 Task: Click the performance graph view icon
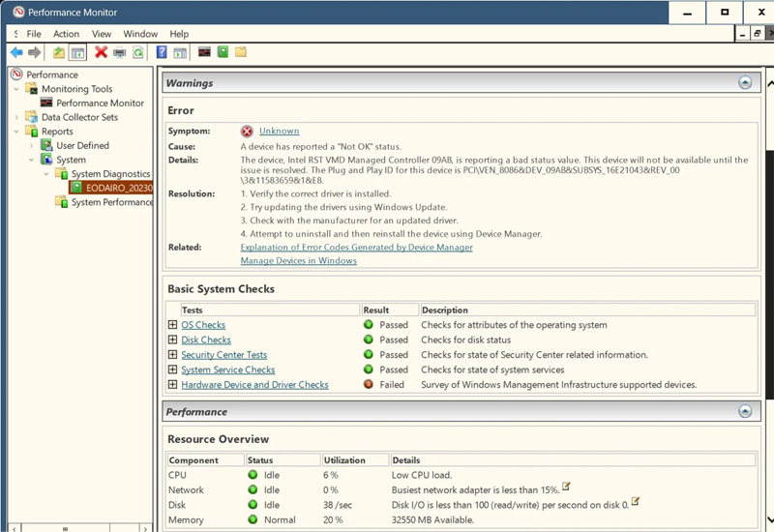tap(204, 52)
